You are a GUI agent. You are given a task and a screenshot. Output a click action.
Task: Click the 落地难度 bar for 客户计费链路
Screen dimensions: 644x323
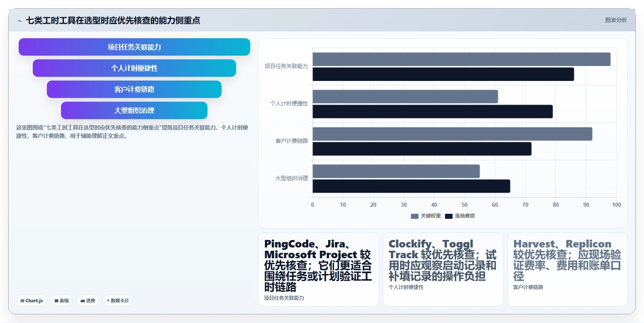click(x=422, y=149)
